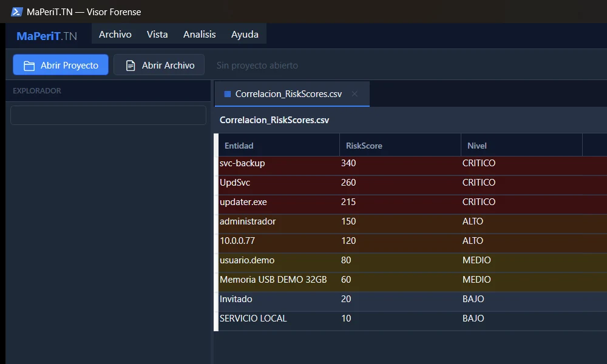Open the Analisis menu
Image resolution: width=607 pixels, height=364 pixels.
[199, 35]
